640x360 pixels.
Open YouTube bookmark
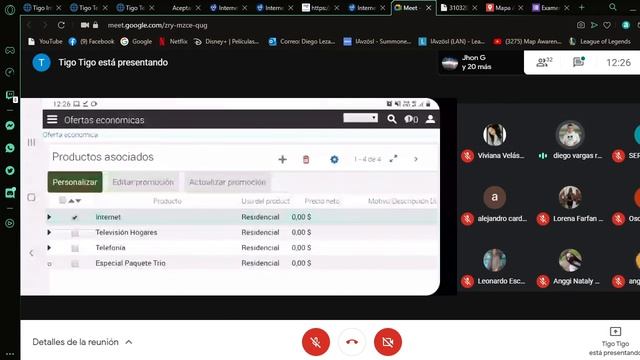[45, 41]
